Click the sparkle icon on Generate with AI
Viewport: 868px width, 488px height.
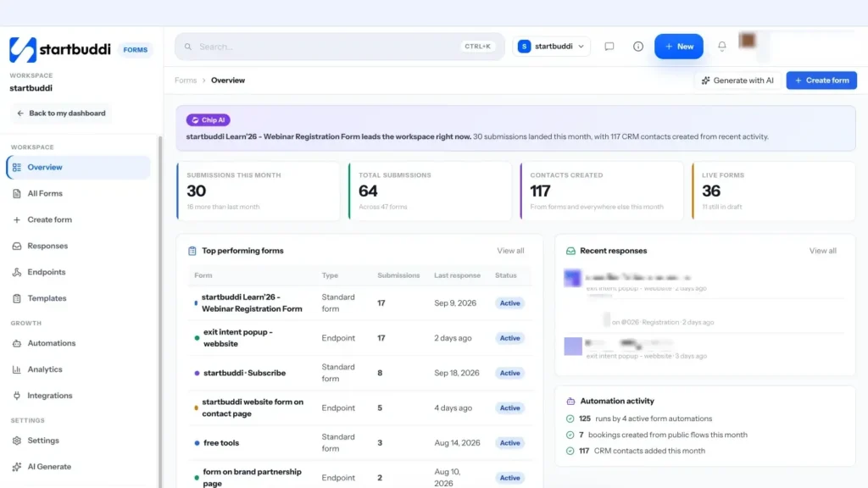[x=706, y=80]
